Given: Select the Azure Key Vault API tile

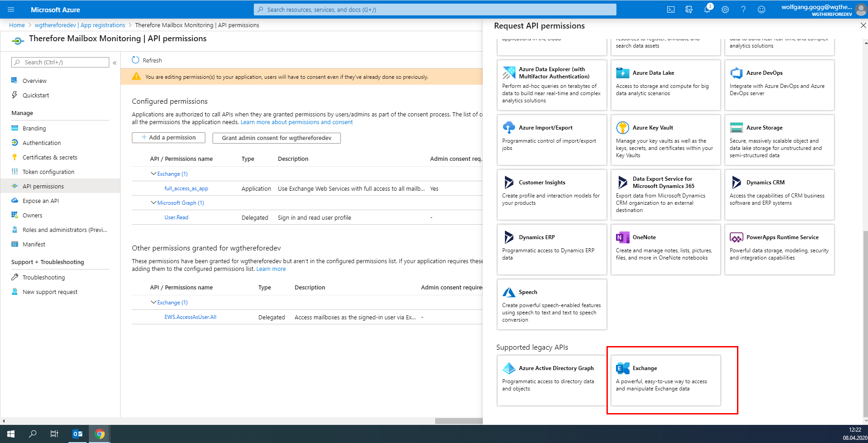Looking at the screenshot, I should tap(665, 140).
